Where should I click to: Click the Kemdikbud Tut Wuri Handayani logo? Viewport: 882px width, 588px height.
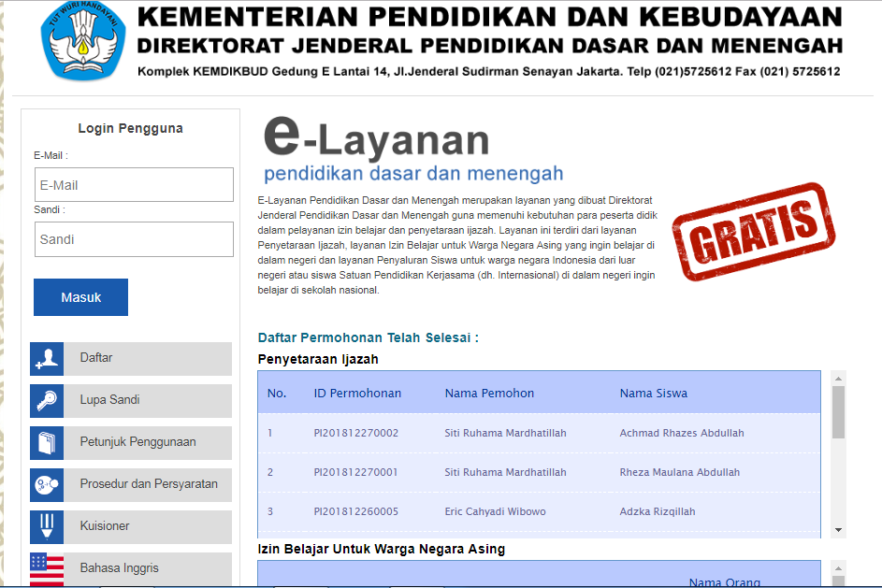click(x=83, y=39)
